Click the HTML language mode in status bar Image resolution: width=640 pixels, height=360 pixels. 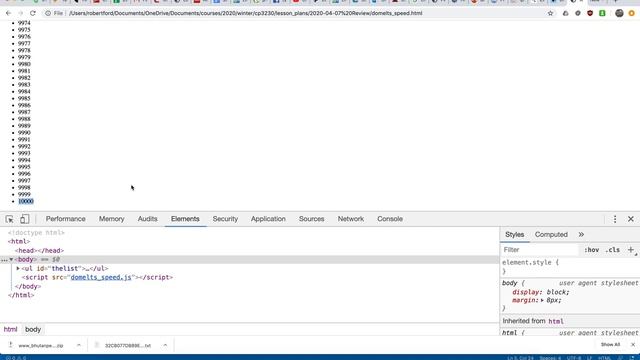604,358
